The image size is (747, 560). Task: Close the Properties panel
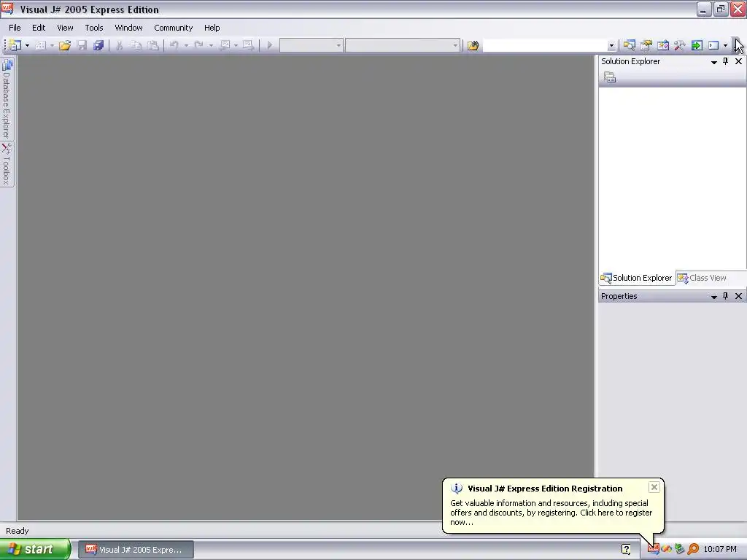tap(738, 296)
